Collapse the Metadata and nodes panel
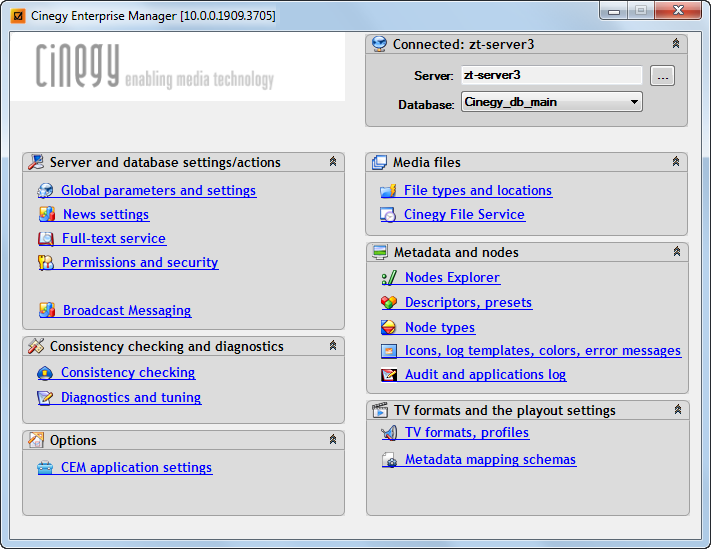This screenshot has width=711, height=549. pyautogui.click(x=677, y=252)
